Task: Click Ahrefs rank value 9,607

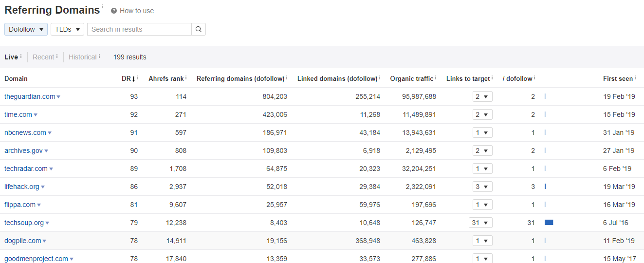Action: (178, 205)
